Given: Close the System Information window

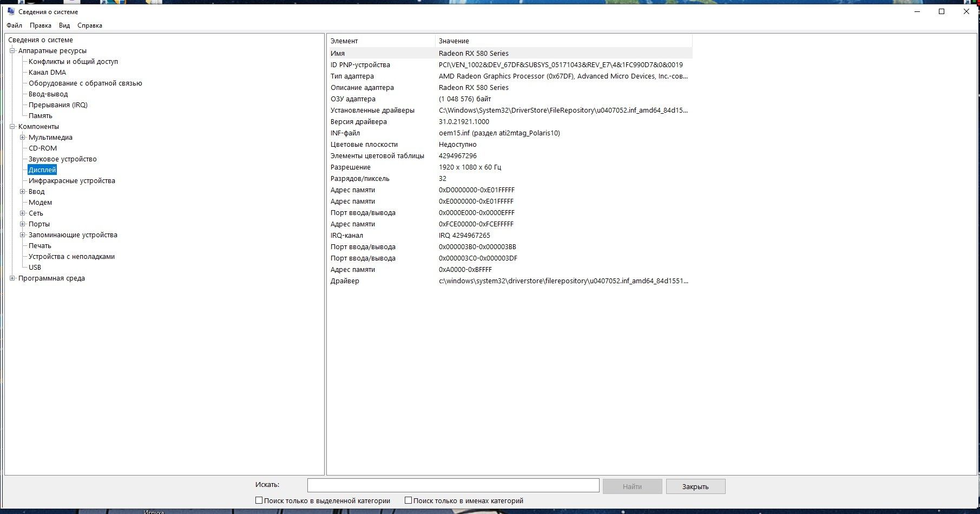Looking at the screenshot, I should [966, 11].
